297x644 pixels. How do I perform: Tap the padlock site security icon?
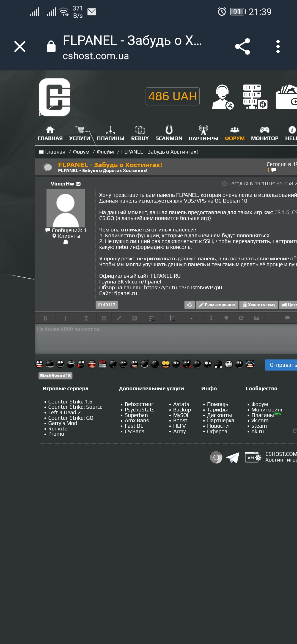[x=51, y=46]
